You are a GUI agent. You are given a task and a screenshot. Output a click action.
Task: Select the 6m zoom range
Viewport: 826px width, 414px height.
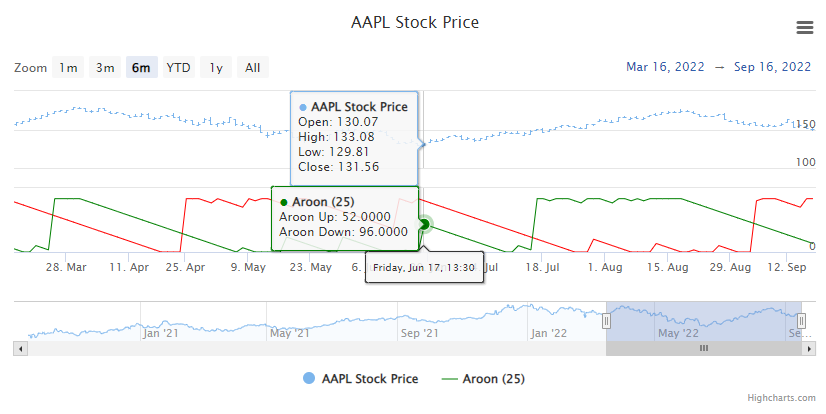(141, 68)
